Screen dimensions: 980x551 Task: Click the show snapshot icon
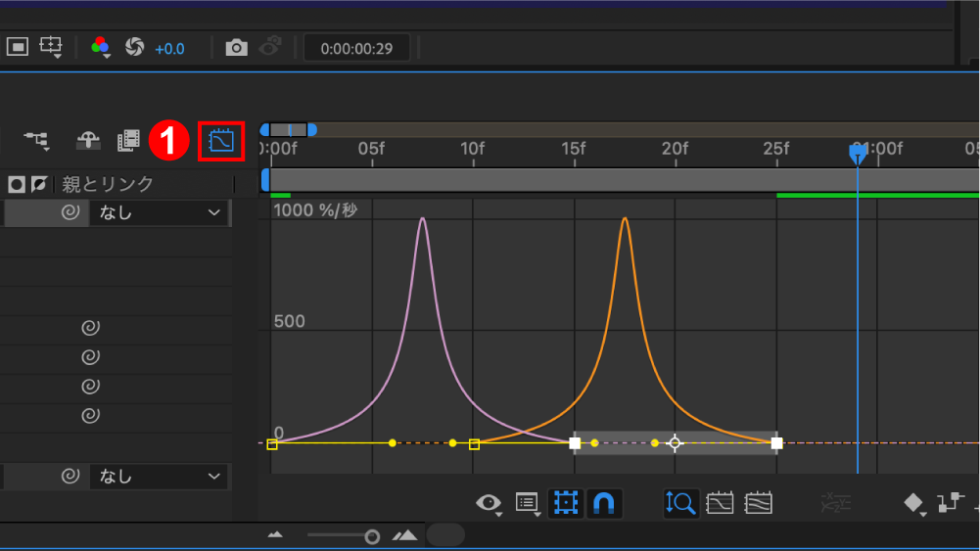click(x=270, y=47)
